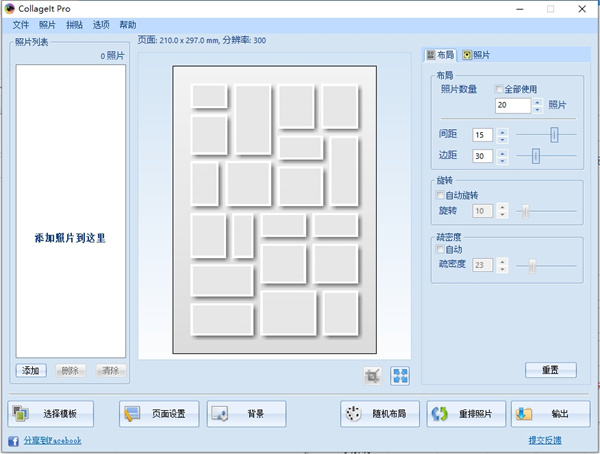Click the 背景 background button
This screenshot has height=454, width=600.
(246, 414)
